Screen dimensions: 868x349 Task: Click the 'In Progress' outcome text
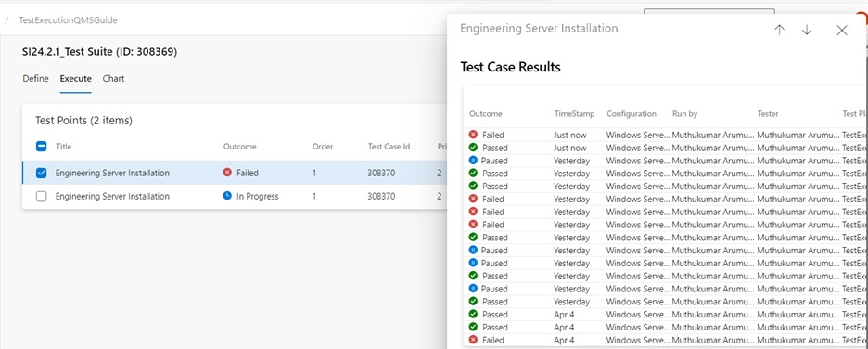point(258,197)
